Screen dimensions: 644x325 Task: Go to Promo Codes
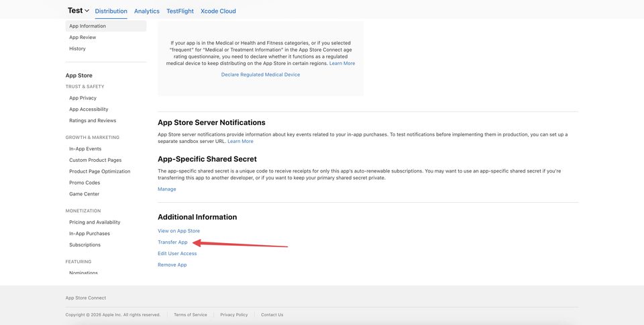[x=85, y=183]
